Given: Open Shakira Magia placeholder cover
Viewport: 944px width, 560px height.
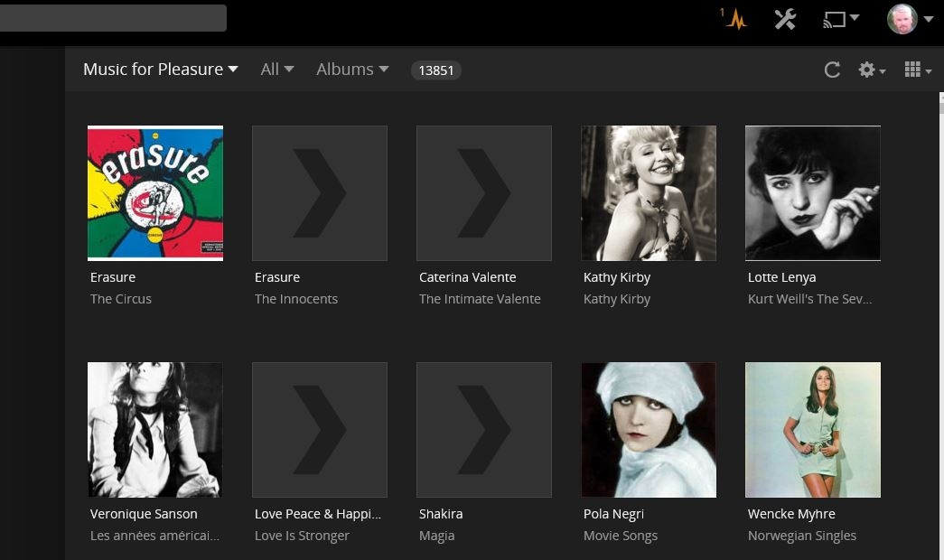Looking at the screenshot, I should pos(484,430).
